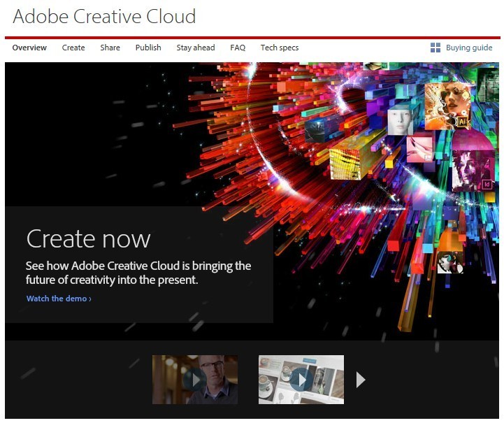Image resolution: width=504 pixels, height=423 pixels.
Task: Play the video with the man in glasses
Action: point(195,380)
